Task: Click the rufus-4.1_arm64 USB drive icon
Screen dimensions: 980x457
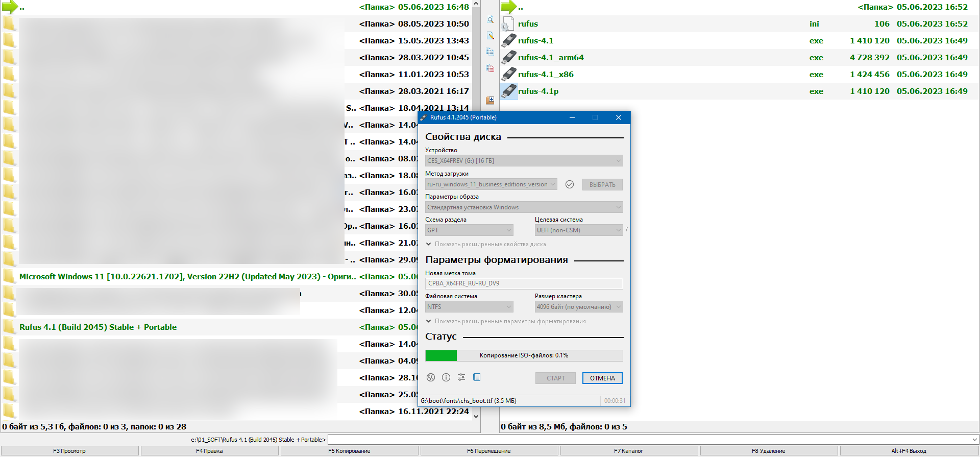Action: (509, 57)
